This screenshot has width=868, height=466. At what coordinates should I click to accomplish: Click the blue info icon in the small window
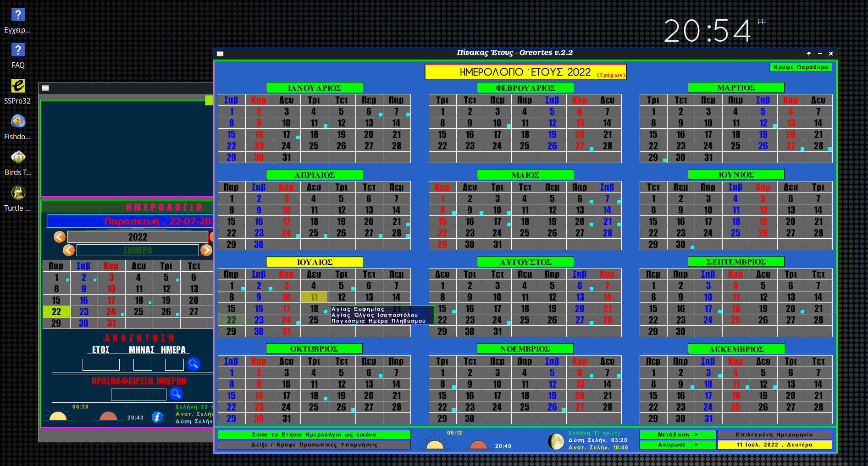click(157, 417)
